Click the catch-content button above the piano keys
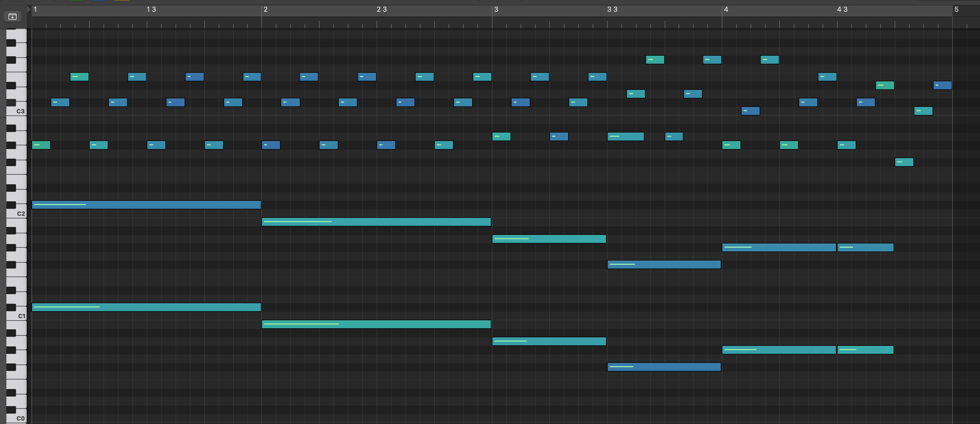This screenshot has width=980, height=424. coord(12,17)
